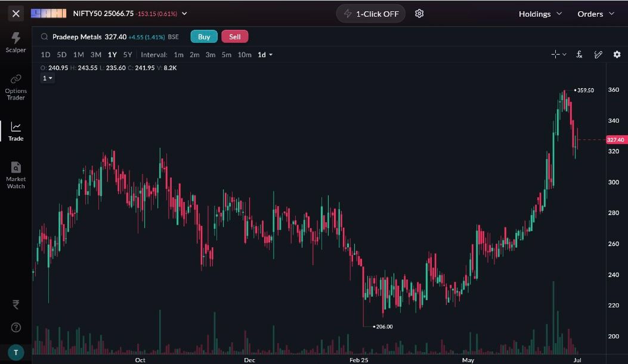The width and height of the screenshot is (628, 364).
Task: Select the 1Y time range
Action: click(112, 55)
